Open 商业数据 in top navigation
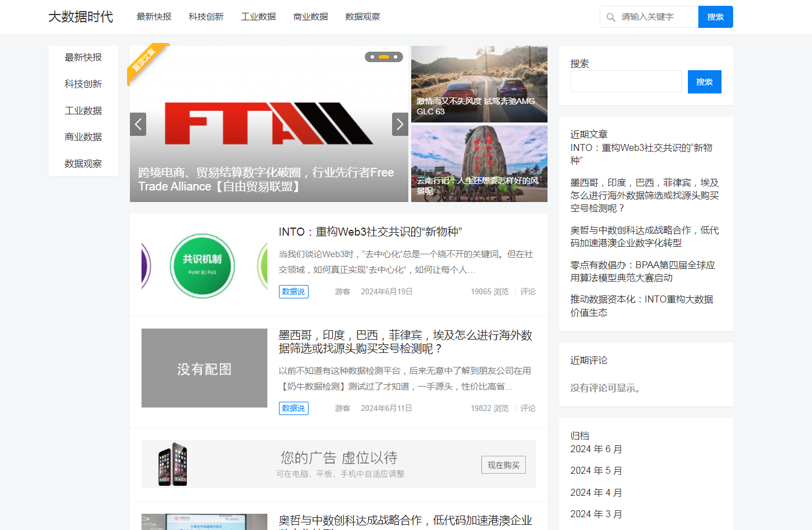Viewport: 812px width, 530px height. [x=311, y=17]
